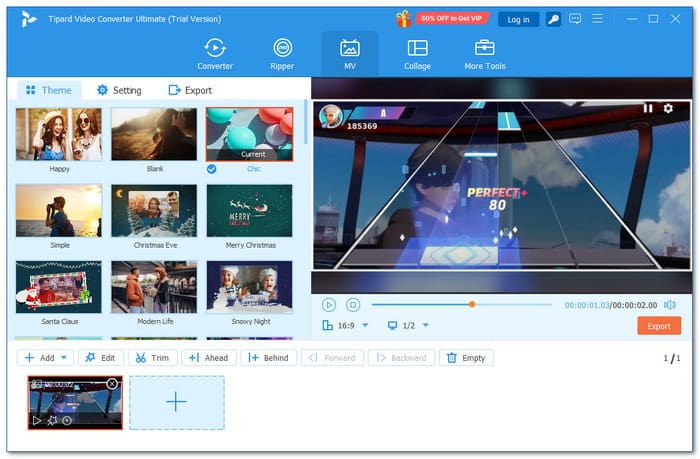Click the orange Export button
The height and width of the screenshot is (459, 700).
pos(658,326)
